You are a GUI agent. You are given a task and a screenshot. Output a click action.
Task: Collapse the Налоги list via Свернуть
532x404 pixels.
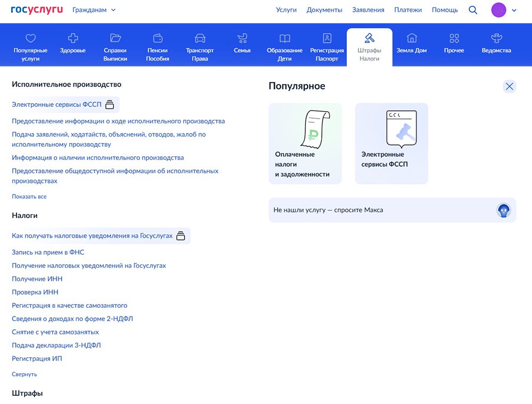click(x=24, y=374)
